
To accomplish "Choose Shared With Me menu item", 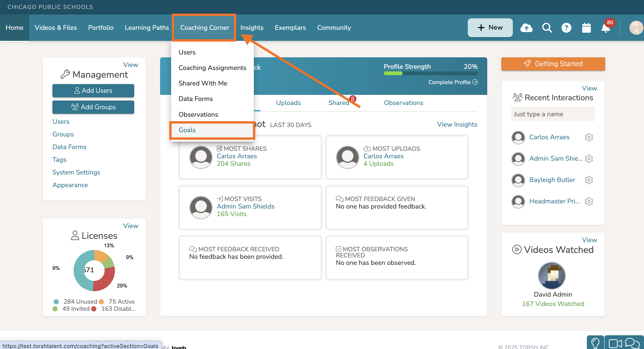I will (x=203, y=83).
